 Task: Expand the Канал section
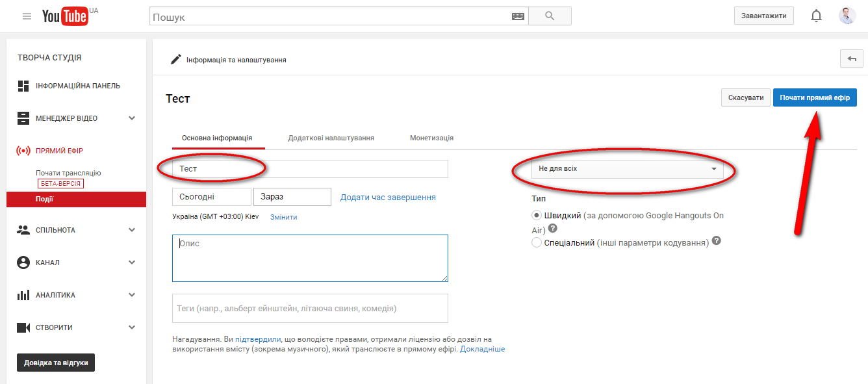132,262
